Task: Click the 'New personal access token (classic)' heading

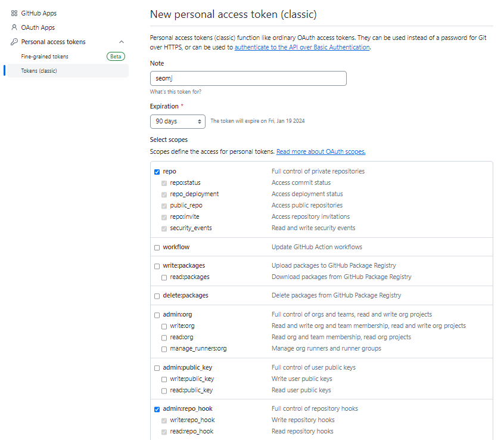Action: [234, 14]
